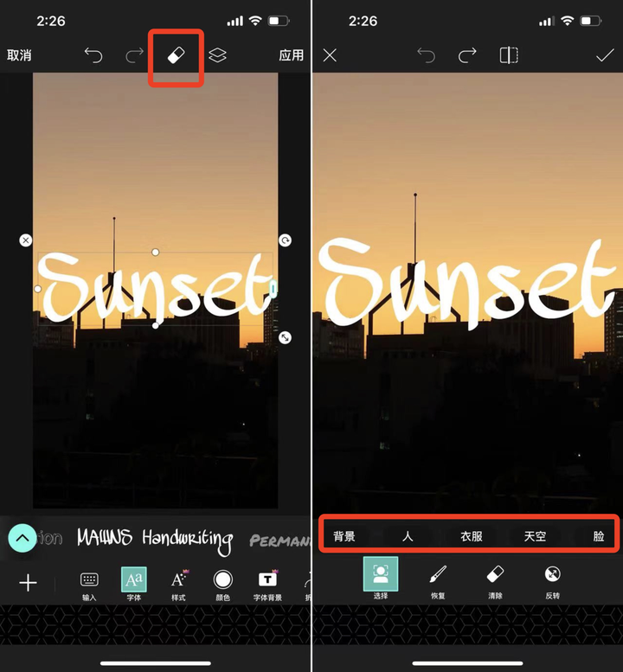This screenshot has width=623, height=672.
Task: Pick the 恢复 restore brush
Action: (438, 581)
